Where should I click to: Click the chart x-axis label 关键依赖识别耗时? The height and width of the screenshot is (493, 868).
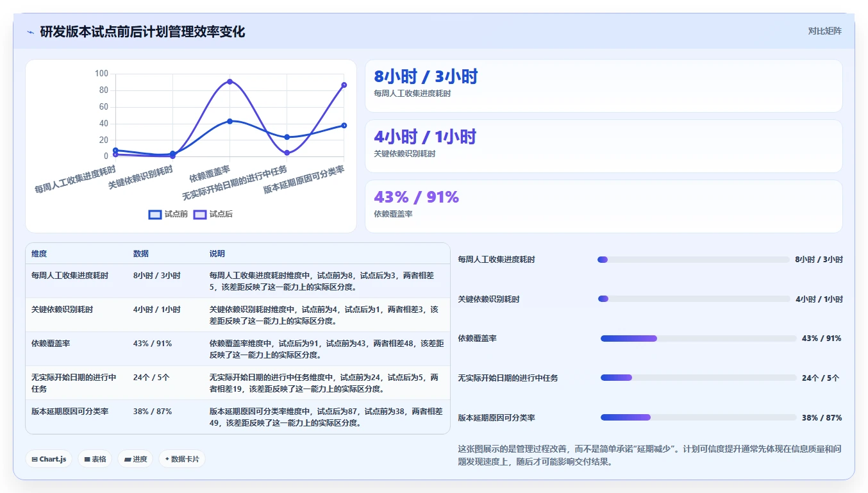click(141, 177)
